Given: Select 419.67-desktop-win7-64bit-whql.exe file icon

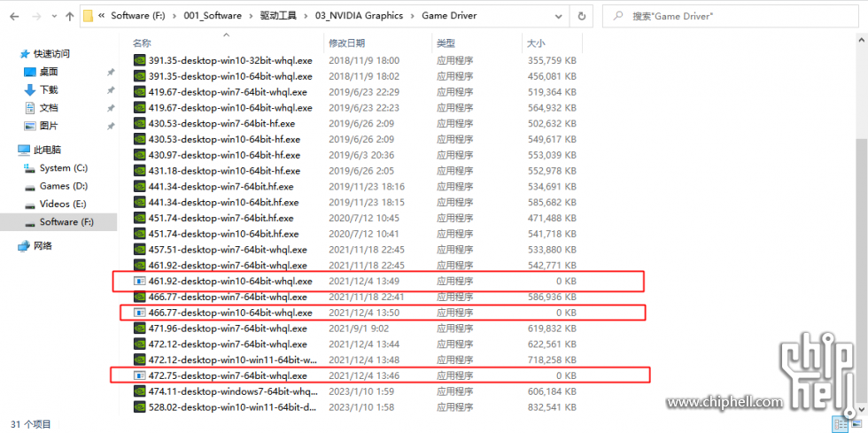Looking at the screenshot, I should point(140,92).
